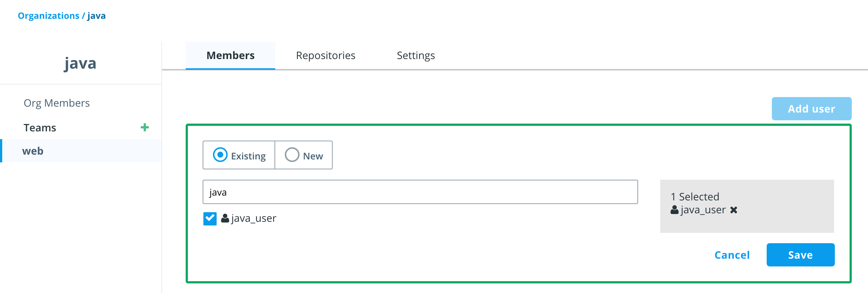Select the New radio option
This screenshot has height=293, width=868.
(292, 155)
